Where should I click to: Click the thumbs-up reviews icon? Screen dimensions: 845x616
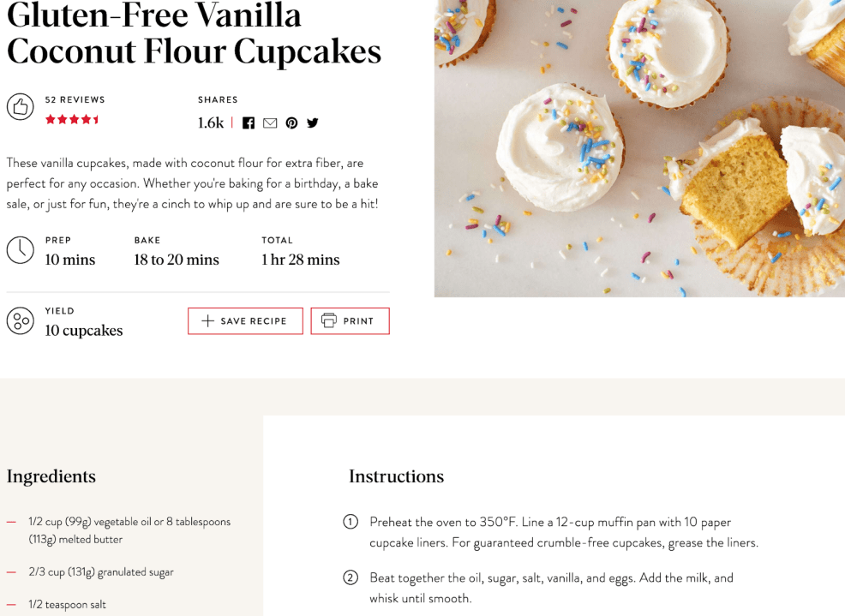[x=20, y=107]
